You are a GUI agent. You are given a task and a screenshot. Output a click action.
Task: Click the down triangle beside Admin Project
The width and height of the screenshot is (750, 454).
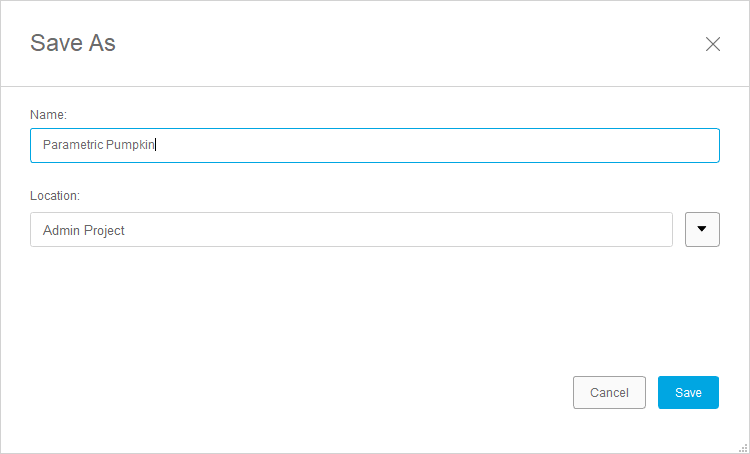click(702, 229)
